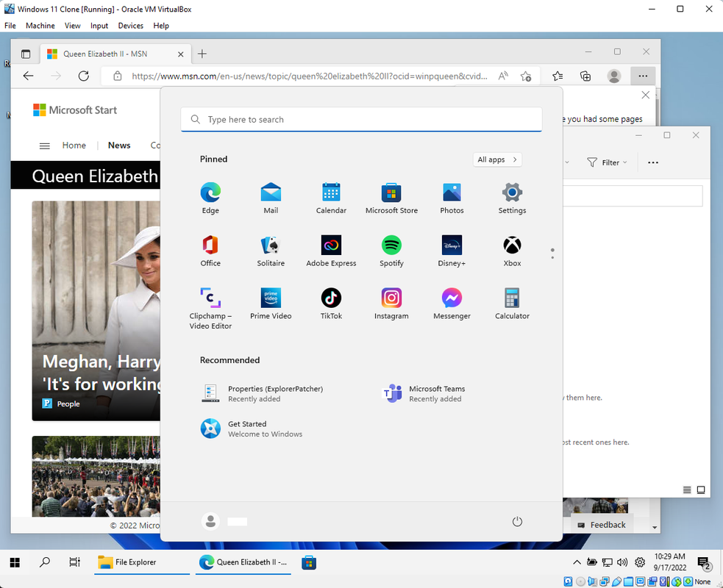
Task: Click the Edge browser refresh button
Action: pyautogui.click(x=83, y=76)
